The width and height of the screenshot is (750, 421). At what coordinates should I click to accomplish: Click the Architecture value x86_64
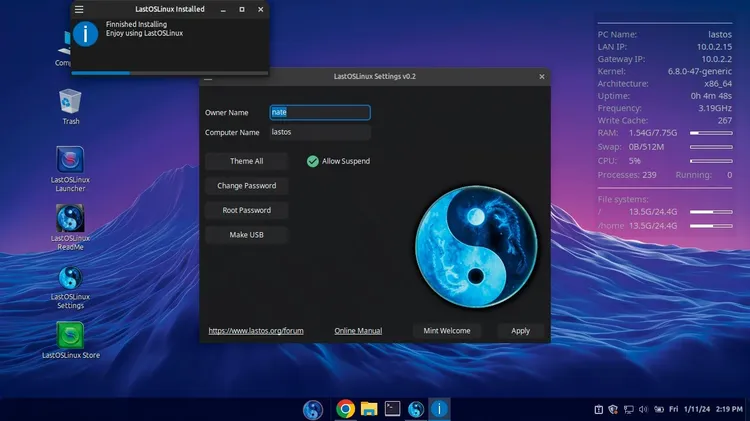pyautogui.click(x=718, y=84)
